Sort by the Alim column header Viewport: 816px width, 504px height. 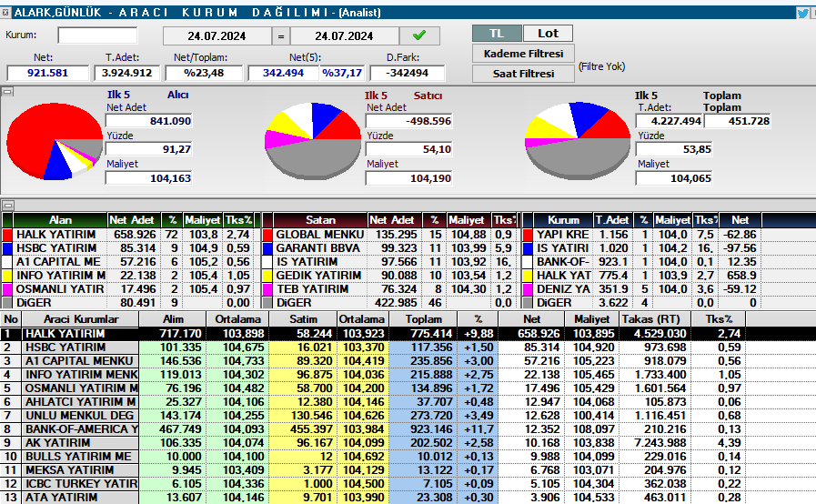click(x=173, y=319)
